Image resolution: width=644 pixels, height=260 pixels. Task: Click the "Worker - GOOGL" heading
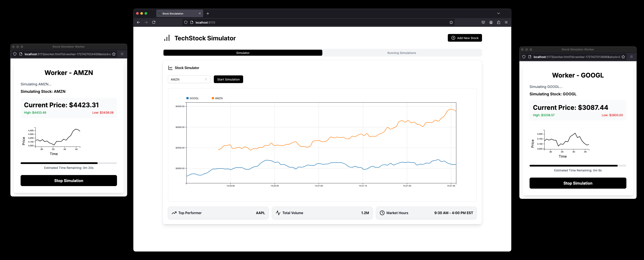tap(578, 75)
